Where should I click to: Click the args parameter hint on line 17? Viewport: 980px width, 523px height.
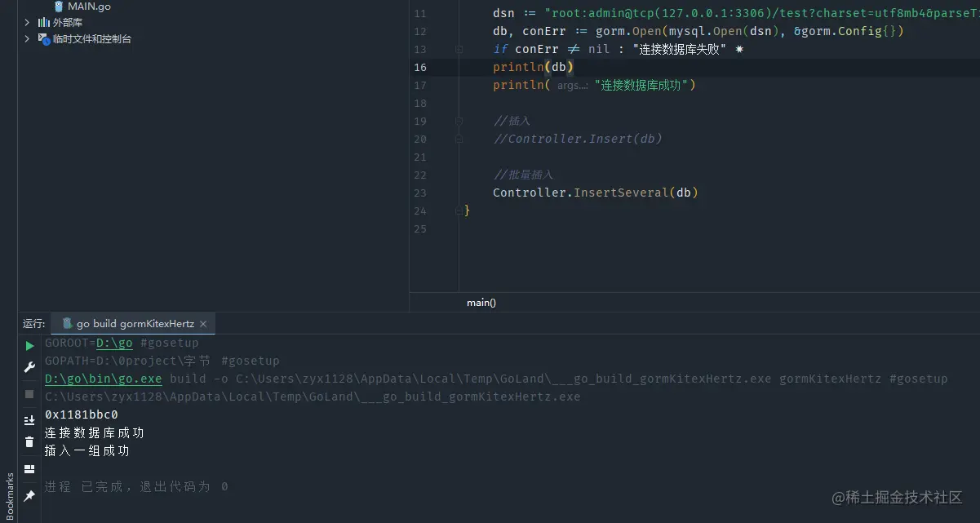click(573, 85)
